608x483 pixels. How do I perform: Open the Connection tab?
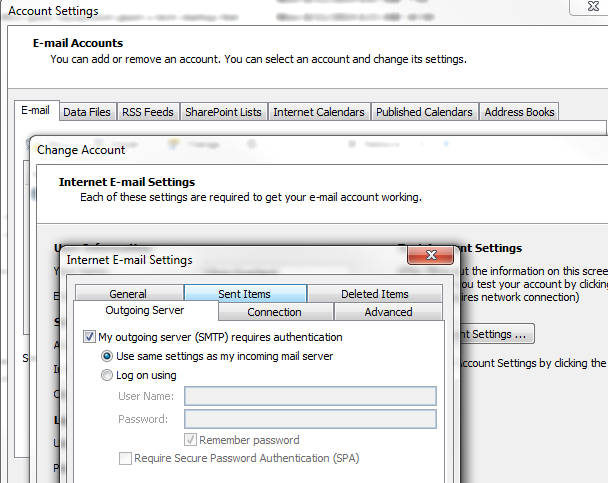click(274, 312)
